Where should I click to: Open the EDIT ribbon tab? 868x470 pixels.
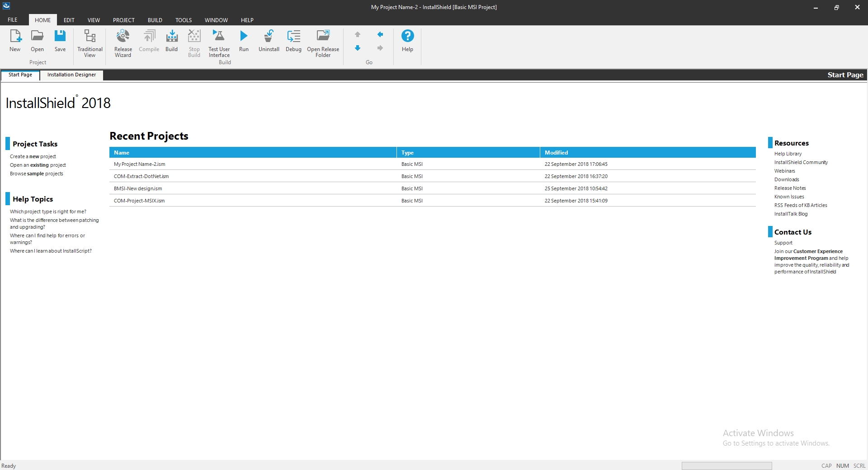[69, 20]
